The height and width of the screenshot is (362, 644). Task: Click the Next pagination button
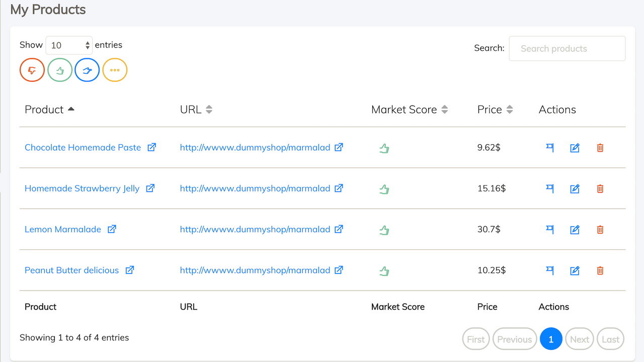[x=580, y=339]
